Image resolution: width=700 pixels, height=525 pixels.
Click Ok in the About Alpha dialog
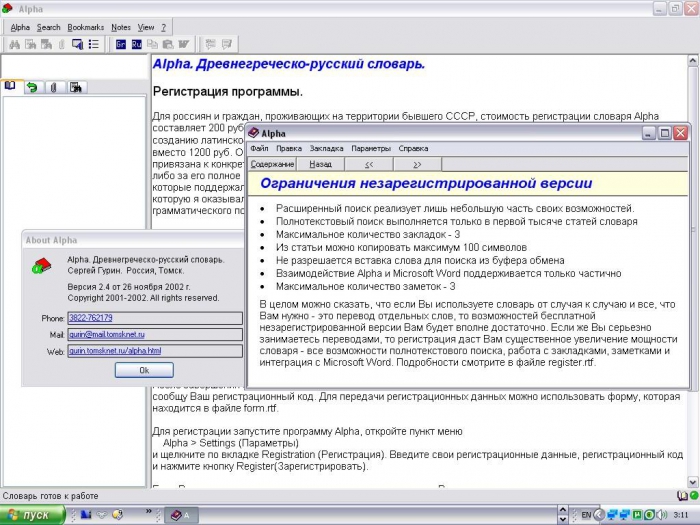pyautogui.click(x=144, y=370)
